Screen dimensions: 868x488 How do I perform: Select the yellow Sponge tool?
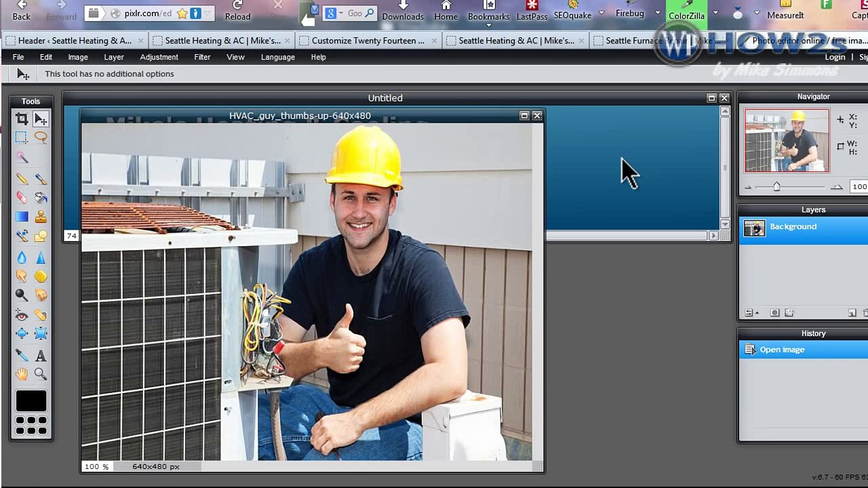pos(41,276)
